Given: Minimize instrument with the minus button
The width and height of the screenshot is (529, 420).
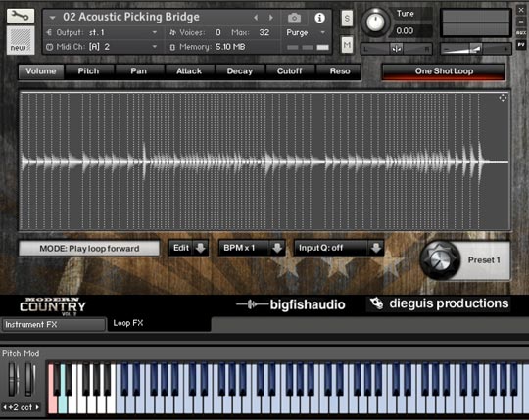Looking at the screenshot, I should pos(521,22).
